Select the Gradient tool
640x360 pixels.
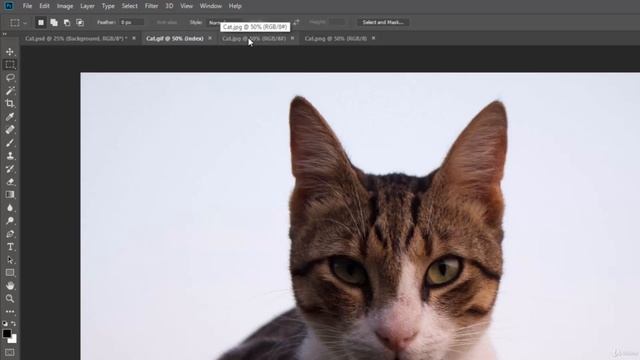[10, 195]
